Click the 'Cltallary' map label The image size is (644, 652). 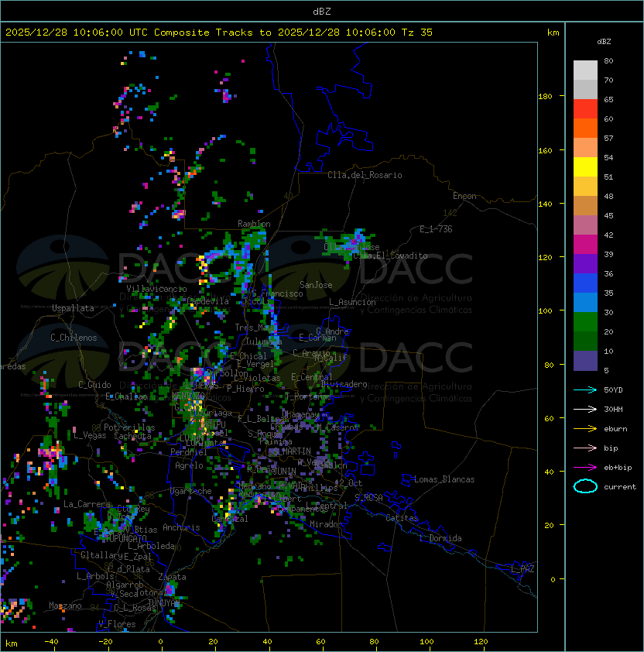pyautogui.click(x=101, y=555)
